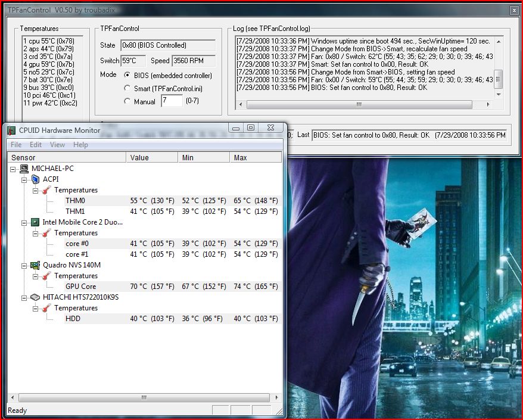Collapse Temperatures under Quadro NVS 140M
The width and height of the screenshot is (523, 420).
[35, 276]
